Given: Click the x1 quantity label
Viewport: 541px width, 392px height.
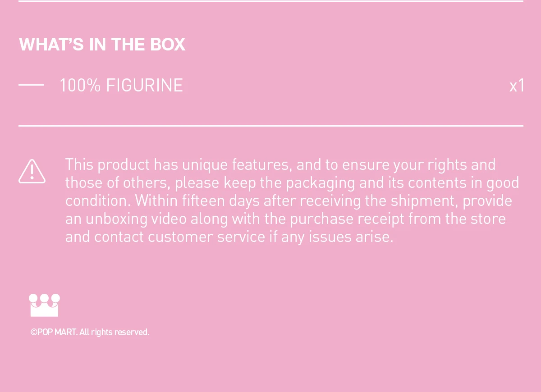Looking at the screenshot, I should [x=517, y=86].
